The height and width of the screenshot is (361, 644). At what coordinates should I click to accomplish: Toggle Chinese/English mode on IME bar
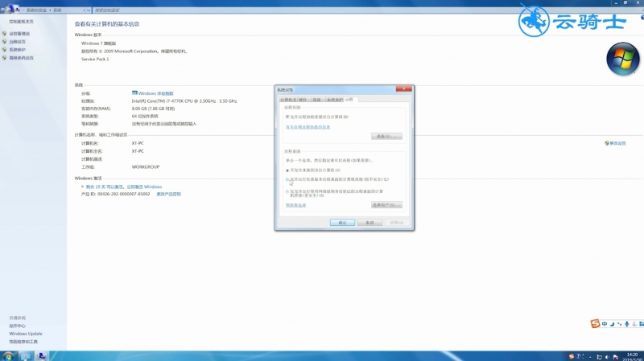coord(605,324)
